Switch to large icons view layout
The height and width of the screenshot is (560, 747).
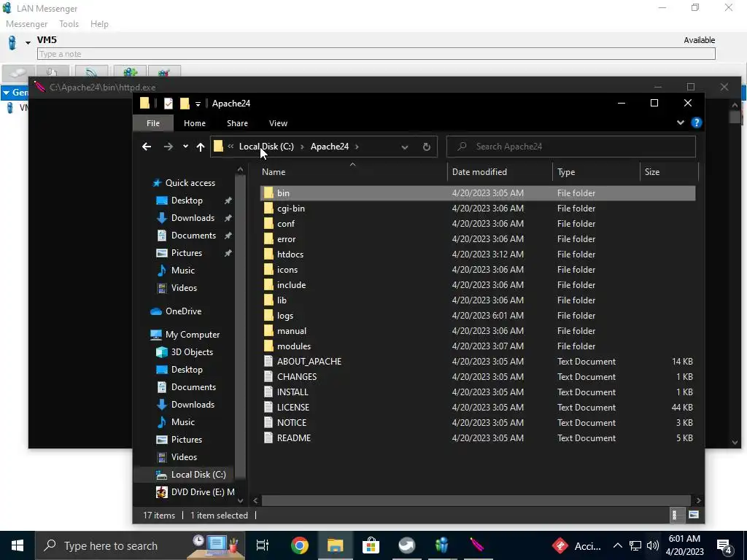tap(694, 515)
